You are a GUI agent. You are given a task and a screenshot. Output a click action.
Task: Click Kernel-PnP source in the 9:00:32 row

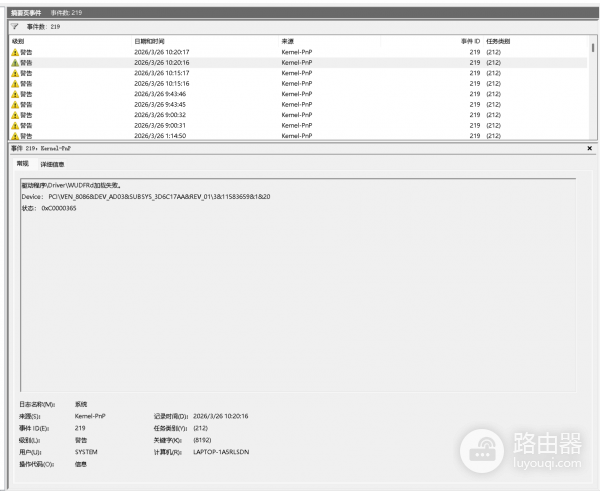(x=297, y=115)
